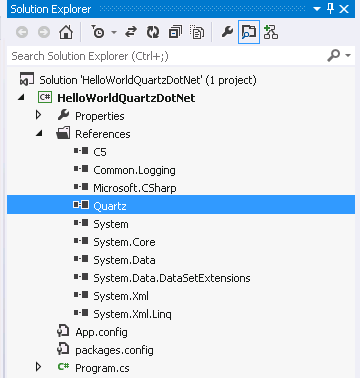Screen dimensions: 360x378
Task: Click the Forward navigation arrow icon
Action: click(x=44, y=32)
